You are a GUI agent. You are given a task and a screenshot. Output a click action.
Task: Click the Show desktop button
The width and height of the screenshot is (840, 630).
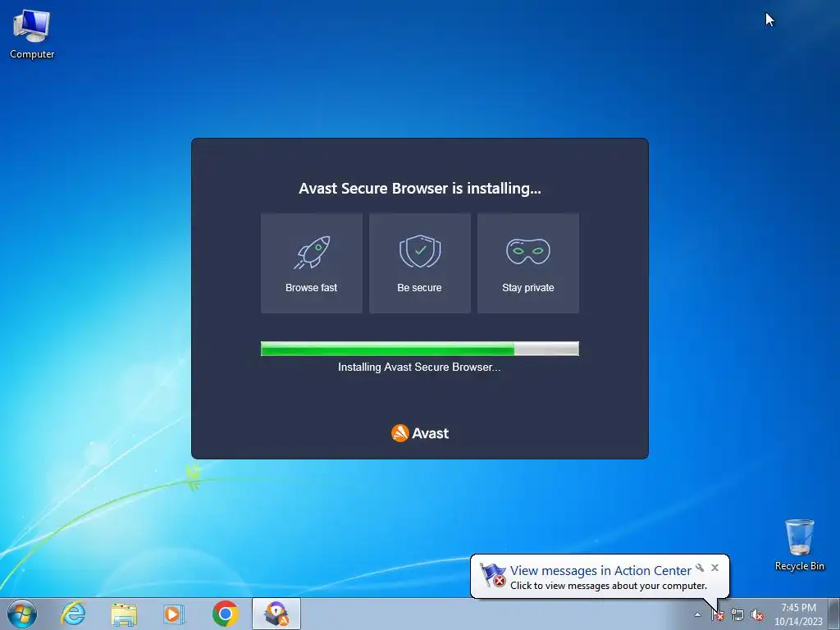(x=834, y=614)
